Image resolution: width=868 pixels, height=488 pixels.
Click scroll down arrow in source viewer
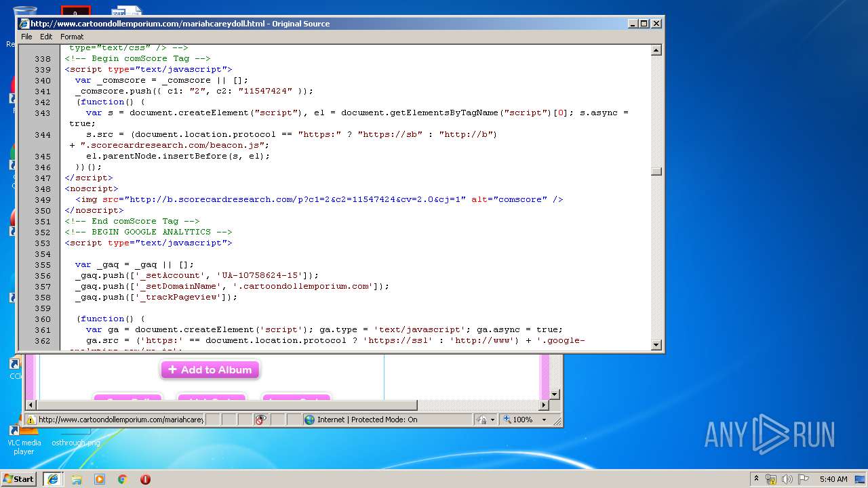656,344
